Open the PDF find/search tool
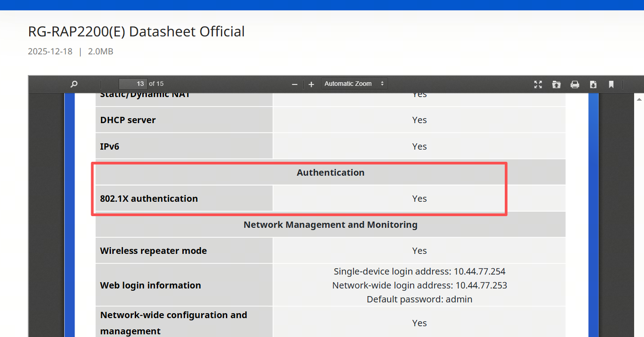The width and height of the screenshot is (644, 337). 74,84
